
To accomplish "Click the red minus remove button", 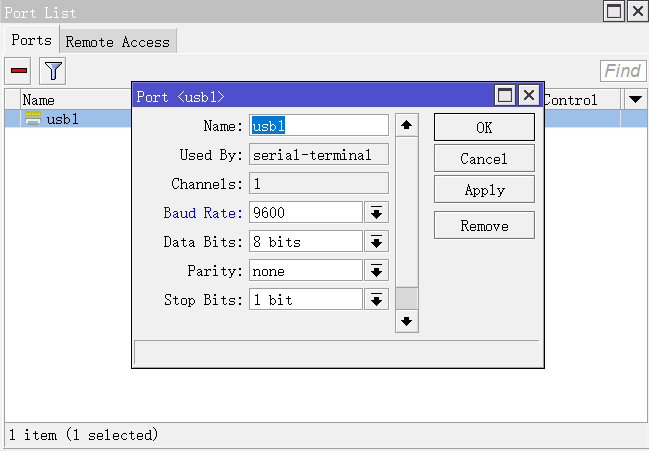I will 19,71.
